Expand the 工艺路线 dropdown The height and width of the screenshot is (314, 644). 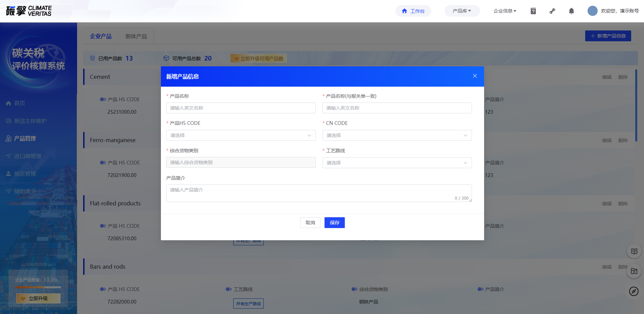tap(397, 163)
